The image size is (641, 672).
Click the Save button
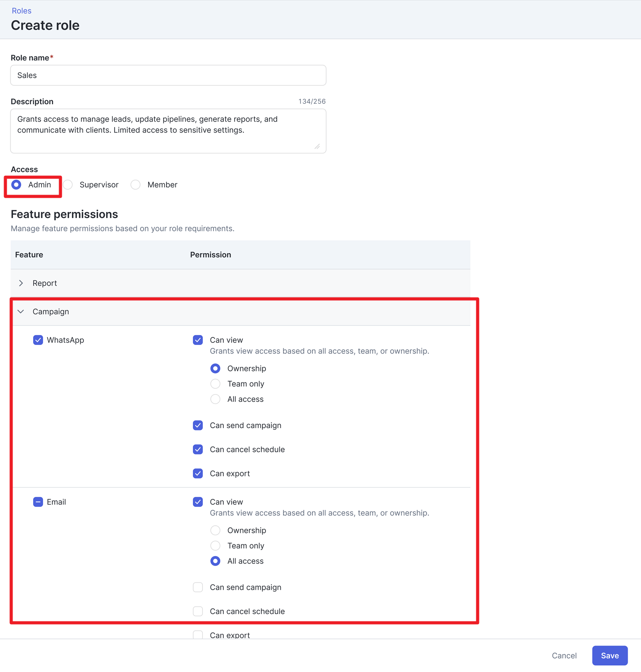pyautogui.click(x=610, y=655)
